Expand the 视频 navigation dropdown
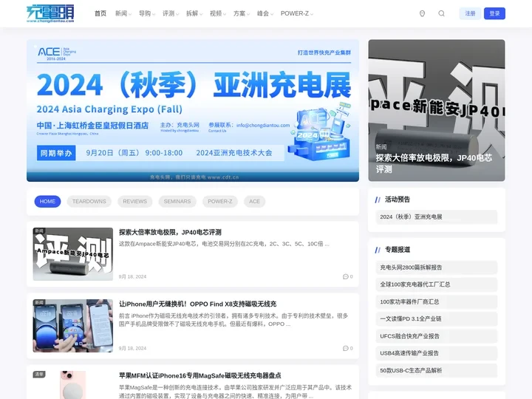The height and width of the screenshot is (399, 532). coord(217,13)
